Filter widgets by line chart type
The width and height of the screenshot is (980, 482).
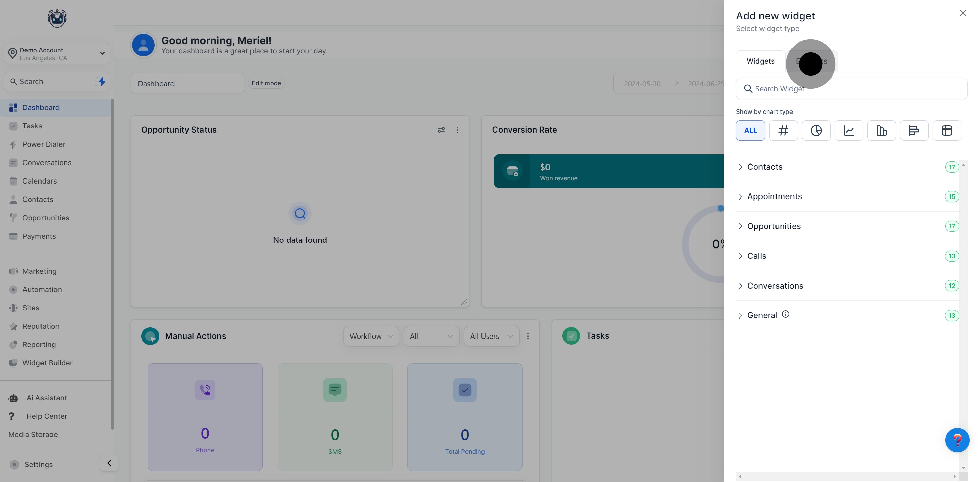pos(848,131)
